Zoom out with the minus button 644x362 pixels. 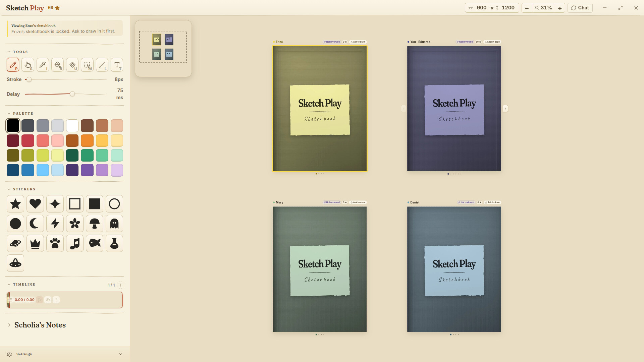527,8
